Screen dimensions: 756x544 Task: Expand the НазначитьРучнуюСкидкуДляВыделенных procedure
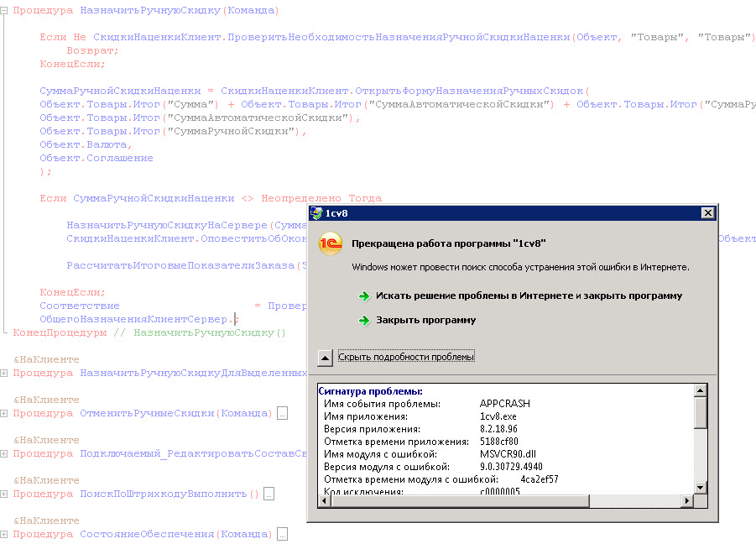pos(4,373)
